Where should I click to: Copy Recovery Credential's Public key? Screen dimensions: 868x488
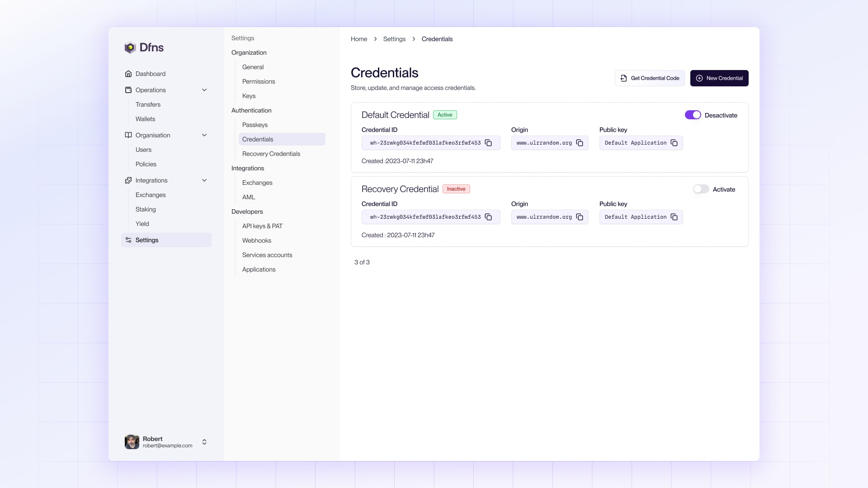674,217
